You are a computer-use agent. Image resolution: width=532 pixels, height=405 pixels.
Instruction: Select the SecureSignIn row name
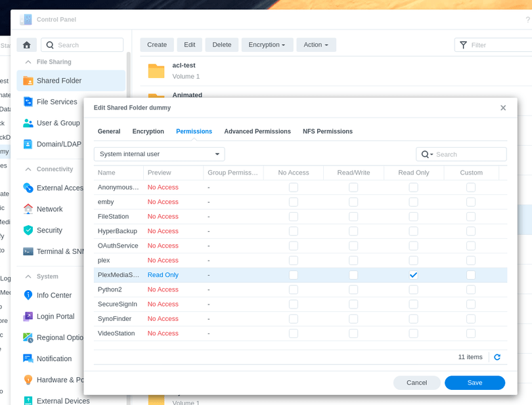click(118, 305)
